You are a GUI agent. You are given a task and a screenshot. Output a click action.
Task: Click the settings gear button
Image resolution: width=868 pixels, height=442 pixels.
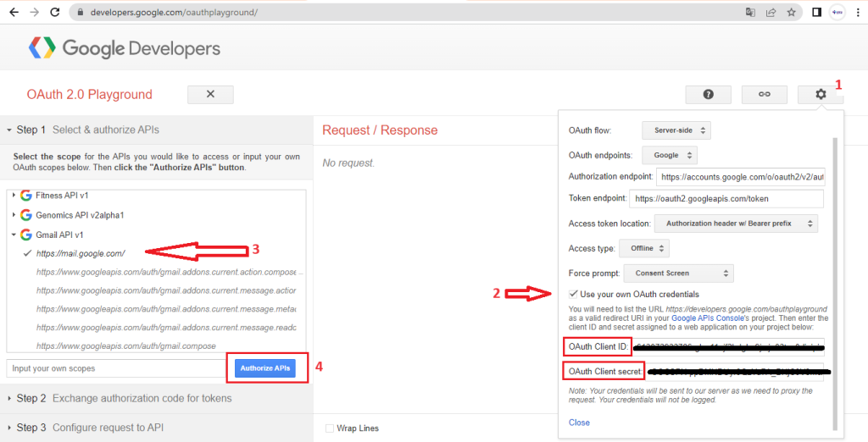click(821, 95)
